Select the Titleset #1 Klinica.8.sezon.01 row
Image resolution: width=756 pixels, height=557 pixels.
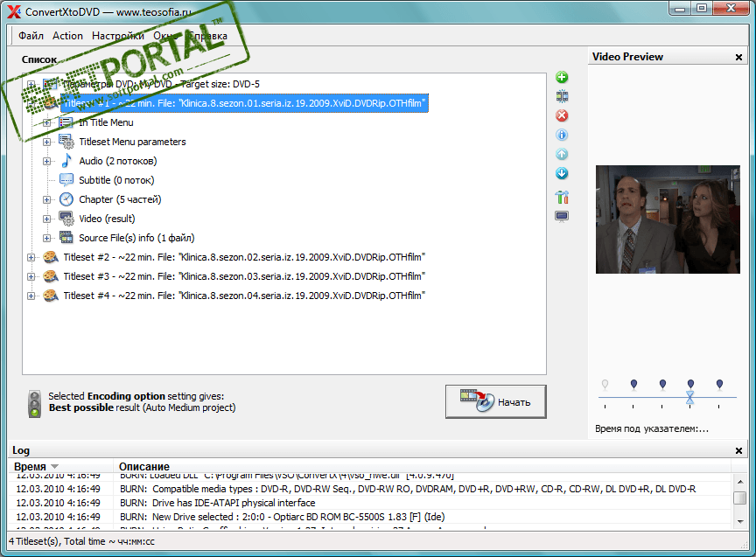(244, 103)
